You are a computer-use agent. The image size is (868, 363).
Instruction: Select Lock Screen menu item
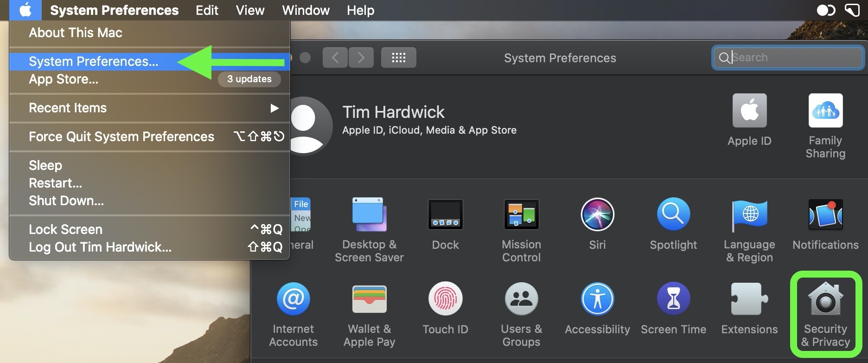tap(149, 229)
